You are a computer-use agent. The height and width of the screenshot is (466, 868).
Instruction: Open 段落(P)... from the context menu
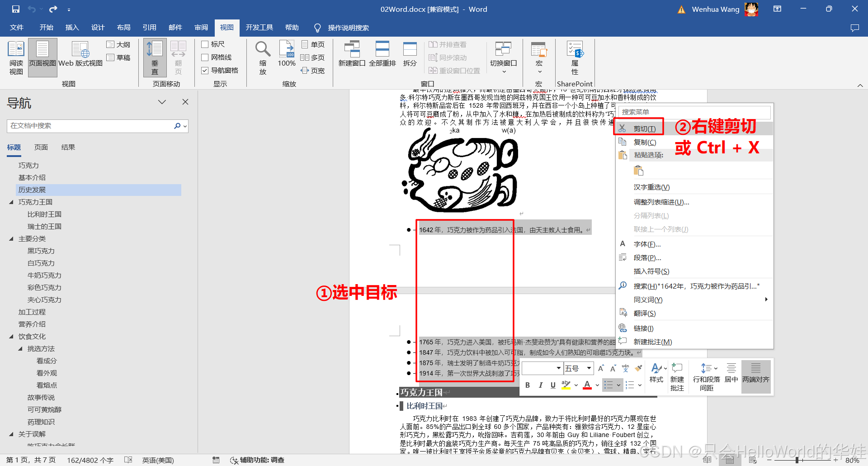click(x=647, y=258)
